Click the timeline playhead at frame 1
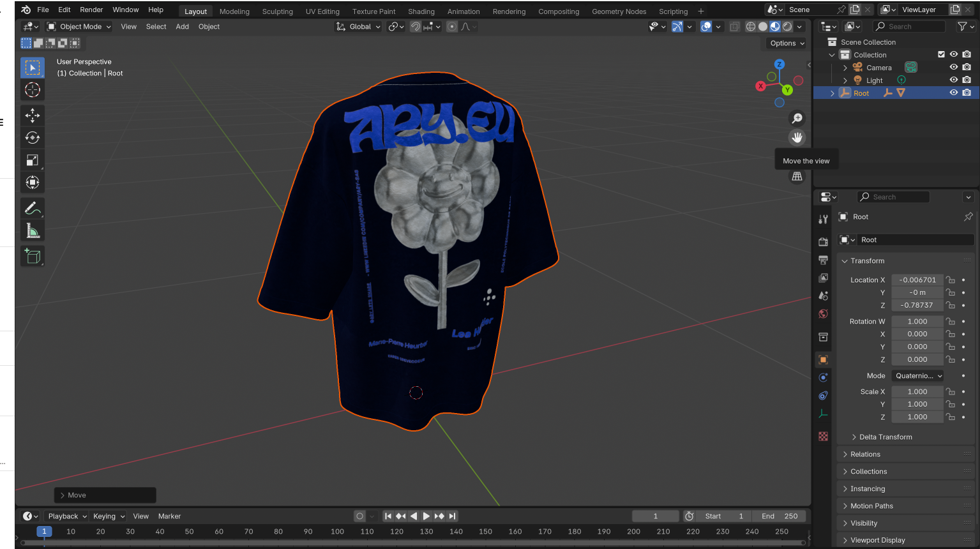This screenshot has height=549, width=980. (44, 531)
